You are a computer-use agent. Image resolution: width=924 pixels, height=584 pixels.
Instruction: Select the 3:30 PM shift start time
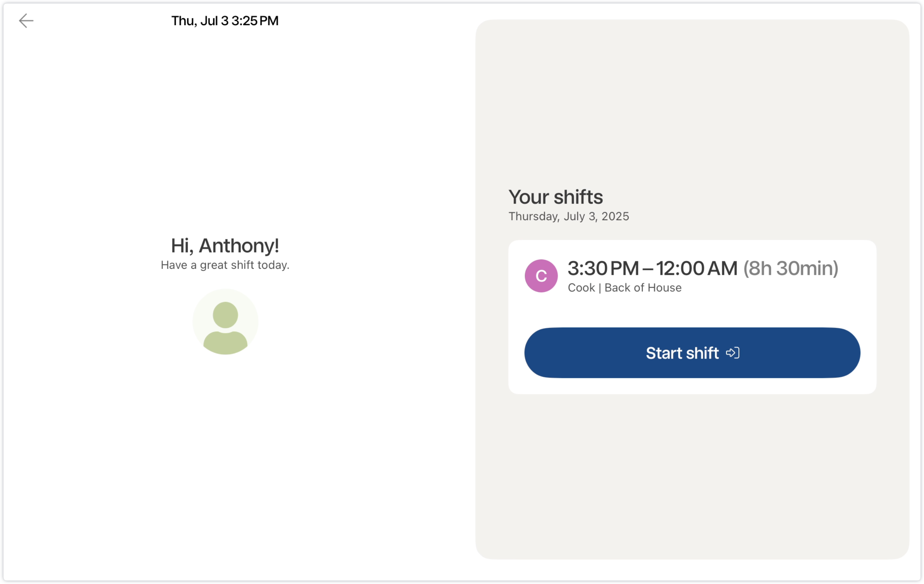(603, 269)
